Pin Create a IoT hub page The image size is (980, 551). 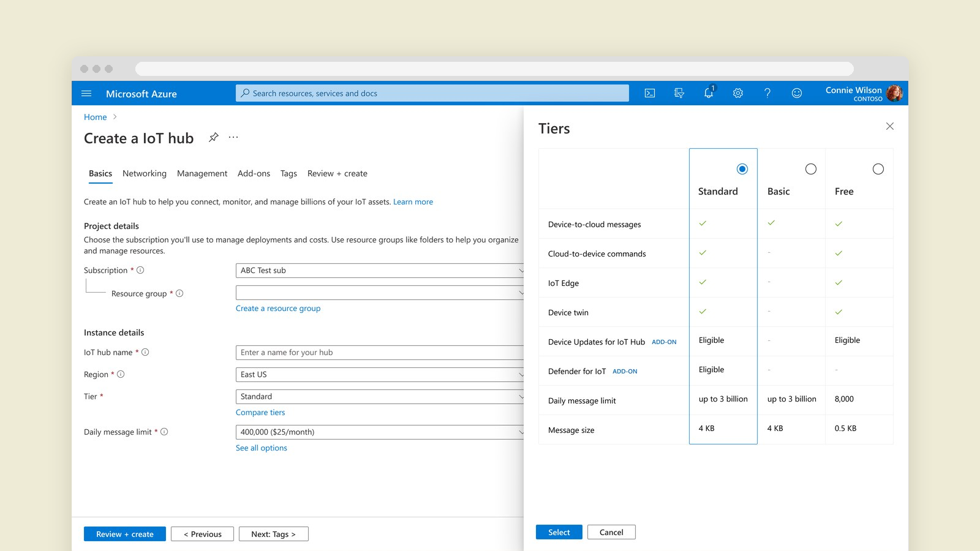pos(213,137)
